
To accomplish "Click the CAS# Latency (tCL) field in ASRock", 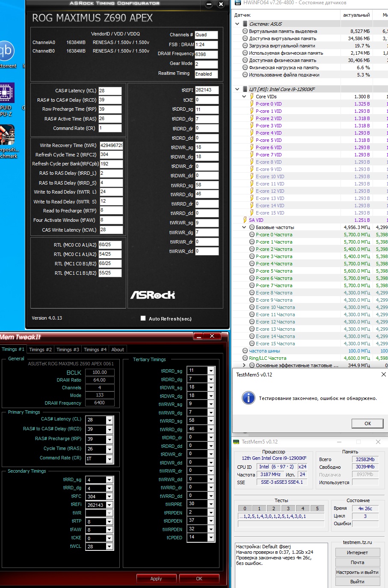I will [x=110, y=91].
